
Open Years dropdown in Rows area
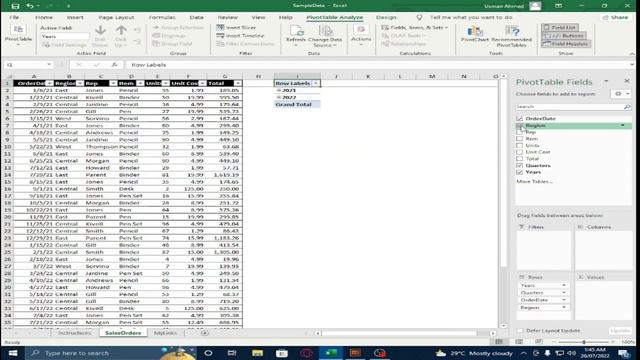click(x=564, y=286)
